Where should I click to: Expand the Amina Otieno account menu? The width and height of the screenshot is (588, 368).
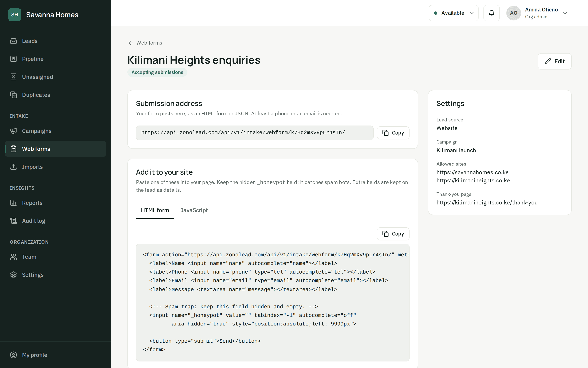point(537,13)
